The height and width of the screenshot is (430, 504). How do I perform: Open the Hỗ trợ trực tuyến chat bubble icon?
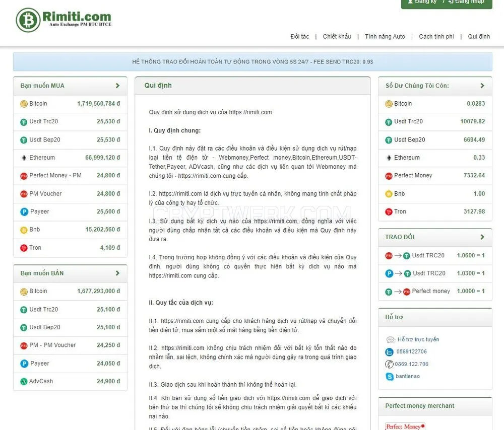pos(390,340)
